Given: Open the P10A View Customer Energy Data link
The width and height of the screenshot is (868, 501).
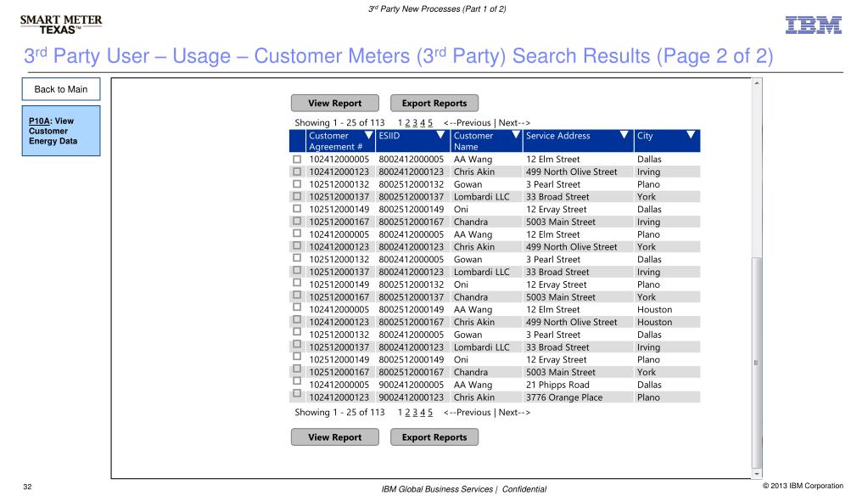Looking at the screenshot, I should coord(61,131).
